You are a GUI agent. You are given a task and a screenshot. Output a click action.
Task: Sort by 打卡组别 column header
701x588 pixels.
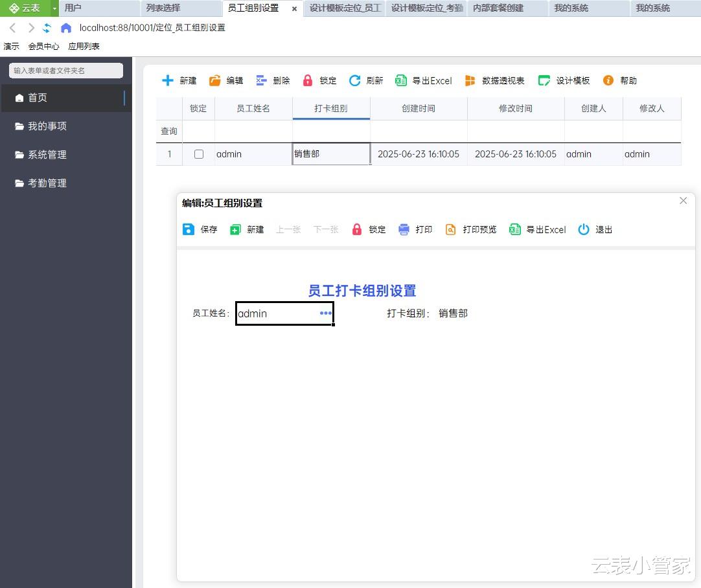pyautogui.click(x=331, y=108)
